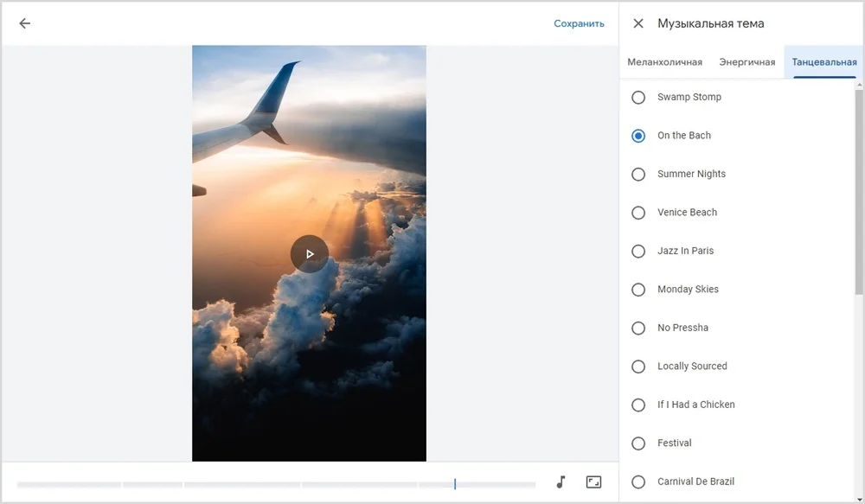Image resolution: width=865 pixels, height=504 pixels.
Task: Switch to the Энергичная tab
Action: point(746,62)
